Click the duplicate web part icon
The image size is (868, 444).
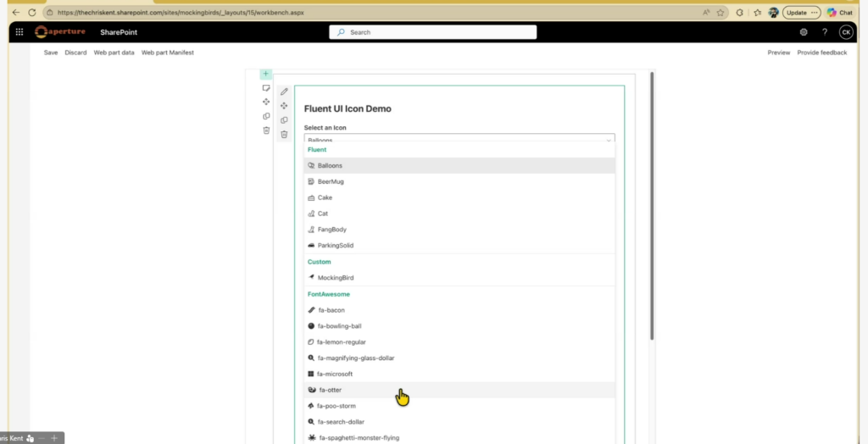(x=284, y=120)
